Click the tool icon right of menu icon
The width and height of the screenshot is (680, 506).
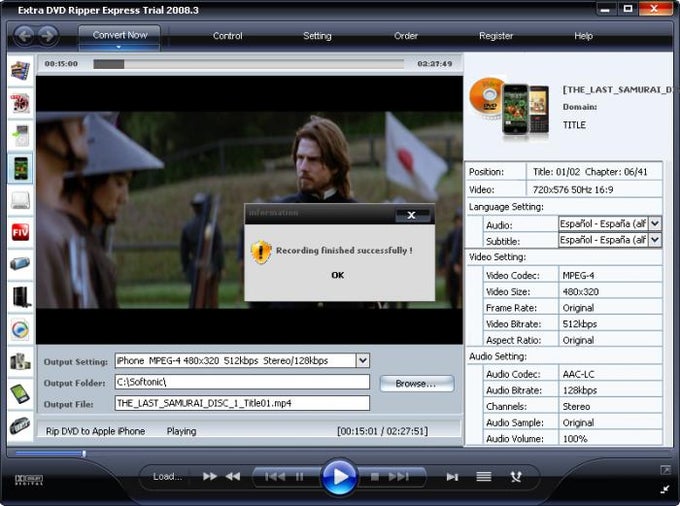pyautogui.click(x=516, y=477)
